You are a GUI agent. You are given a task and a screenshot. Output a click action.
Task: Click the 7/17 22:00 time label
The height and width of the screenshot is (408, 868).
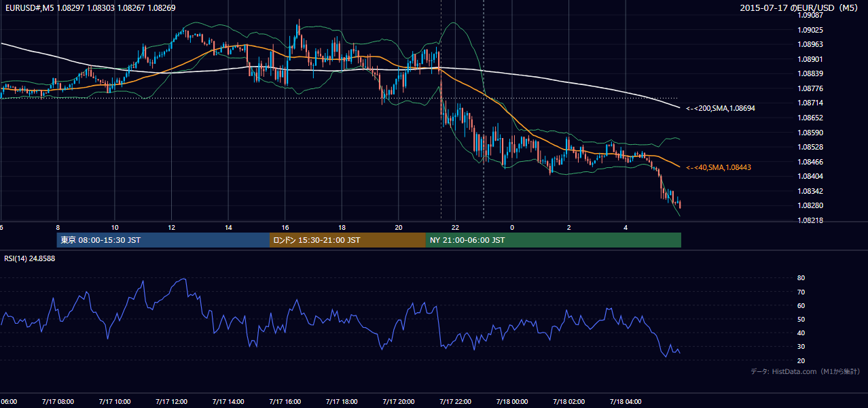coord(455,402)
